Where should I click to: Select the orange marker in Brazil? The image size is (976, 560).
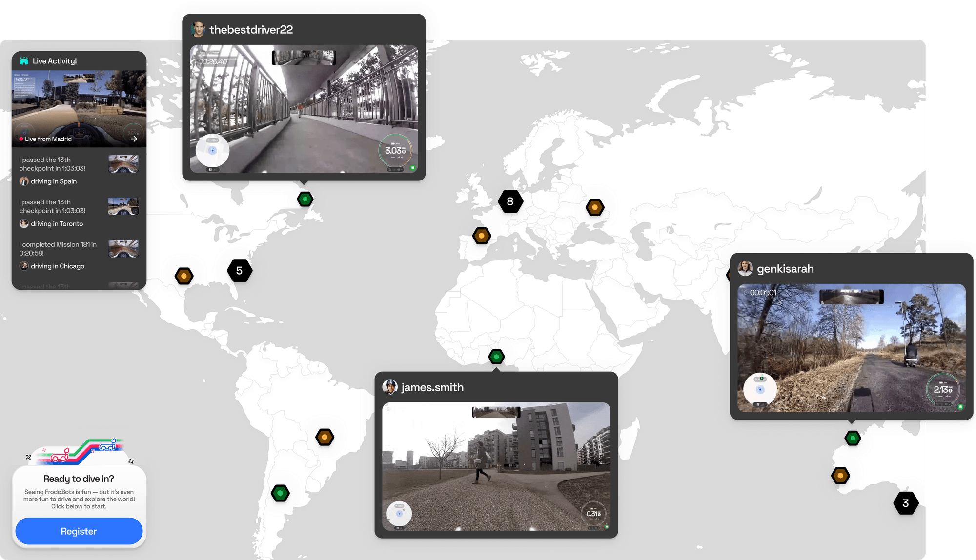pos(325,437)
